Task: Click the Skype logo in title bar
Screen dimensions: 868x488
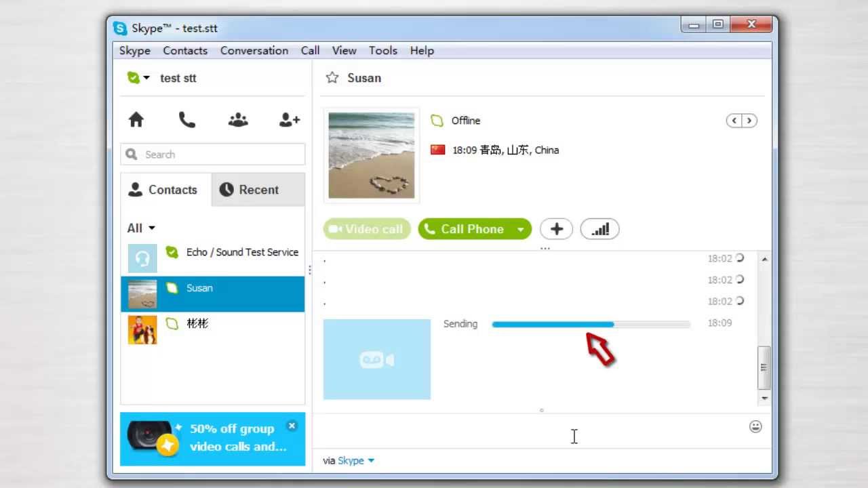Action: pos(120,28)
